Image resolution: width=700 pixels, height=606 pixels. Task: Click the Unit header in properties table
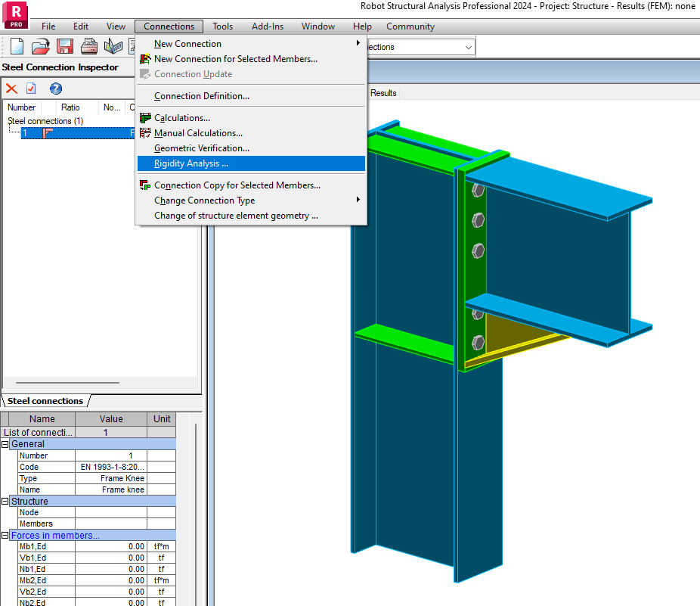162,418
